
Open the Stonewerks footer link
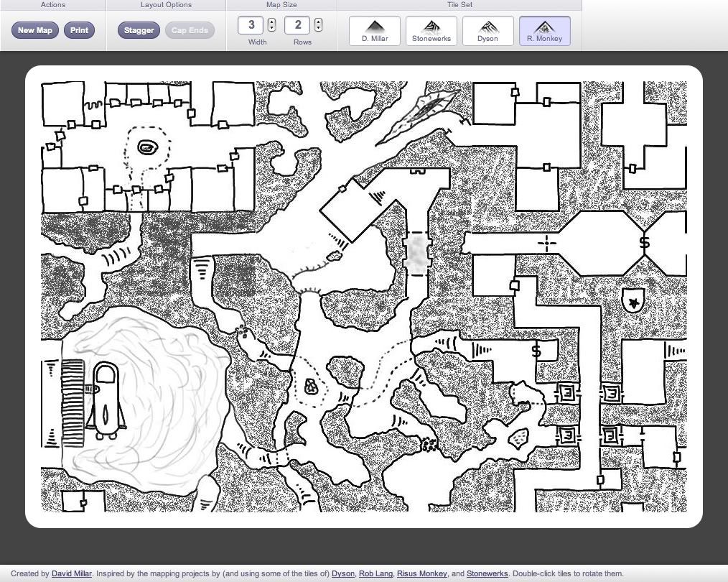point(487,574)
